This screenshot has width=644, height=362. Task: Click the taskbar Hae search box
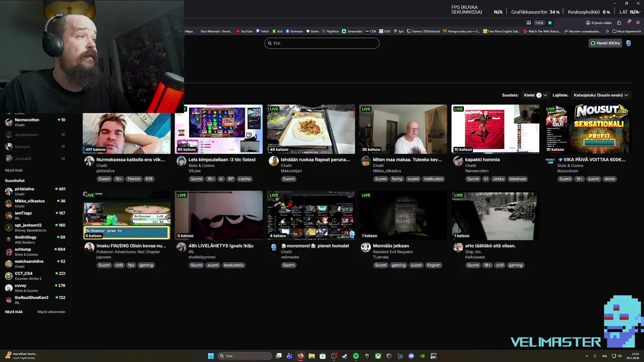click(245, 356)
